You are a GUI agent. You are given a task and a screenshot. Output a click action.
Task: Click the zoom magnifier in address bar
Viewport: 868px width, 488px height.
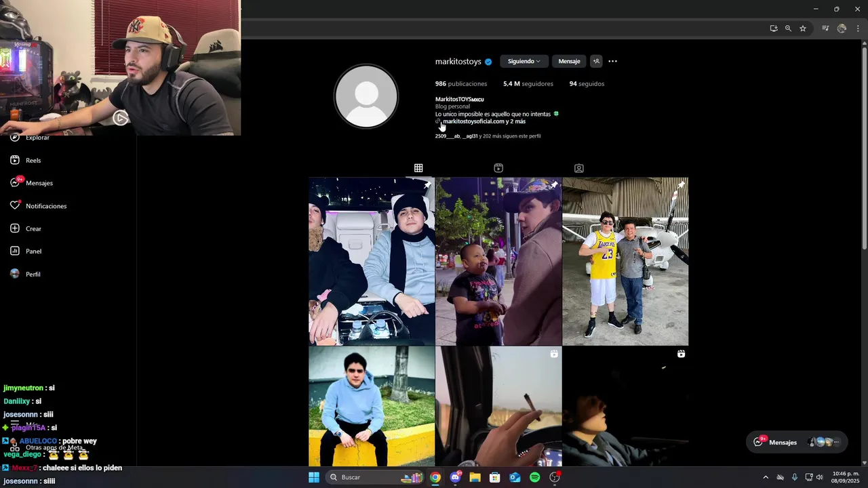point(788,28)
